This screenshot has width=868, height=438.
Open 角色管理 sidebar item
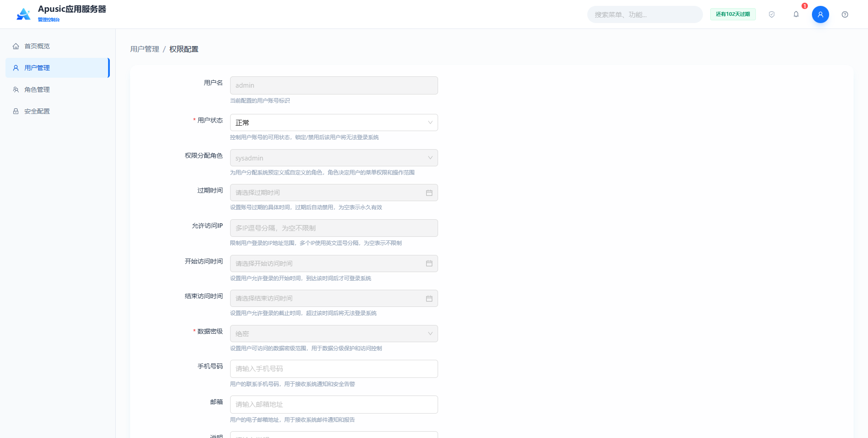(x=57, y=89)
